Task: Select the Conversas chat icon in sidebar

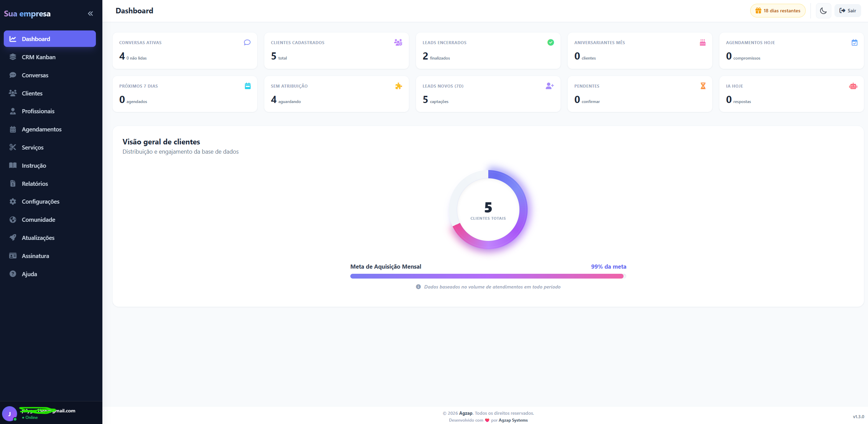Action: (x=13, y=75)
